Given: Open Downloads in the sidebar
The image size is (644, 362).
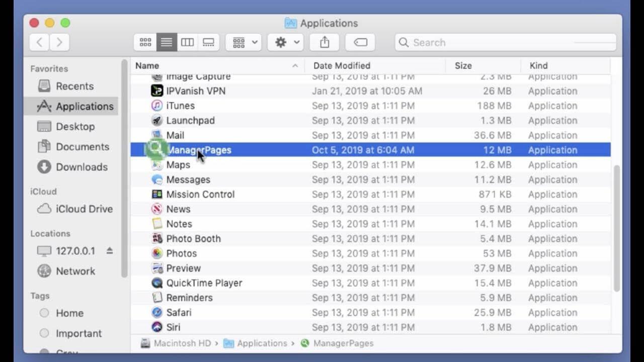Looking at the screenshot, I should pos(70,167).
